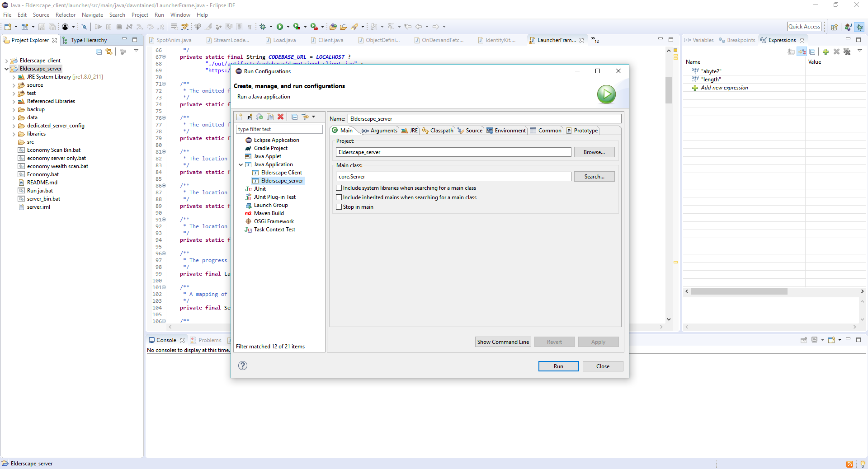Click the Resume icon in main toolbar
Screen dimensions: 868x469
(98, 27)
